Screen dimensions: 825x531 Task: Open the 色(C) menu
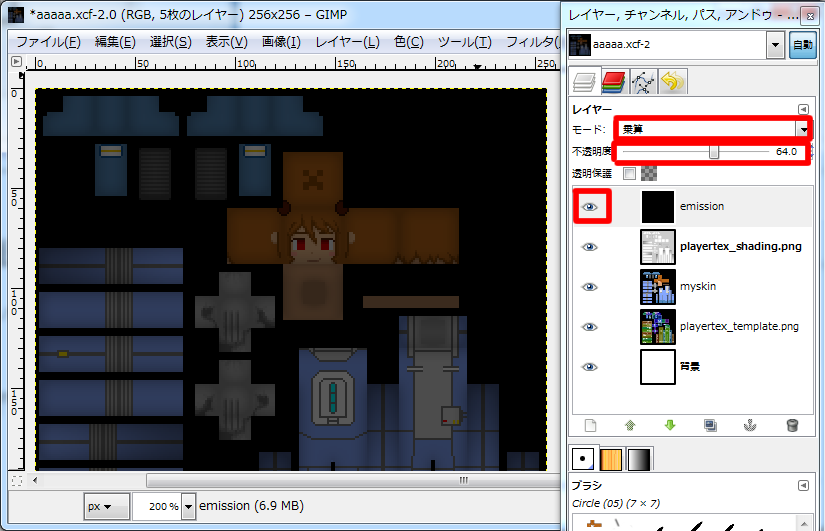[409, 42]
